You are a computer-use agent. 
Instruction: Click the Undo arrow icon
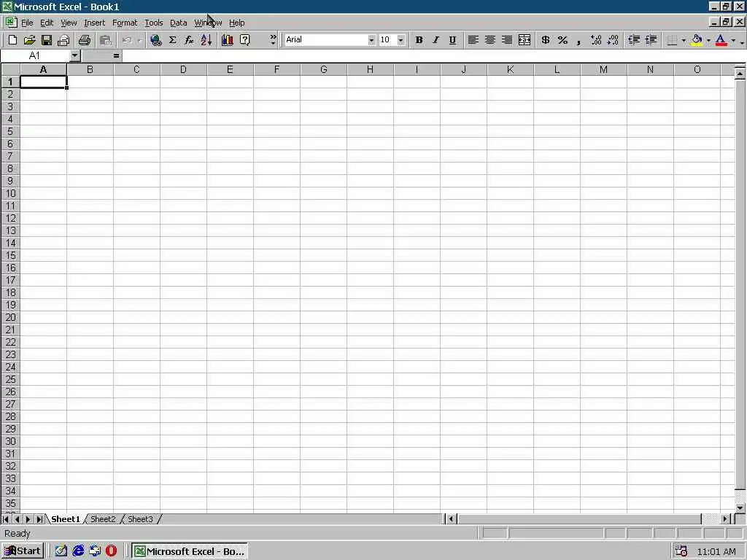(x=127, y=40)
